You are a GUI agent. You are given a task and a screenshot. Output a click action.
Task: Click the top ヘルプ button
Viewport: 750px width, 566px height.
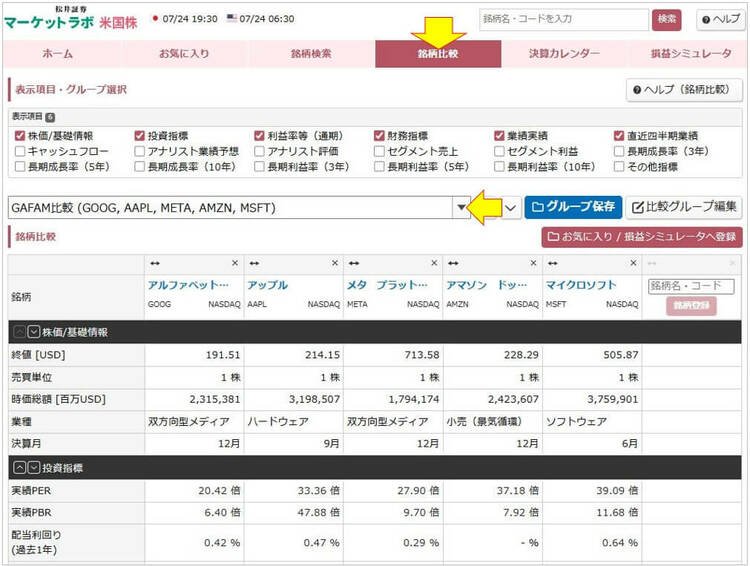point(721,20)
